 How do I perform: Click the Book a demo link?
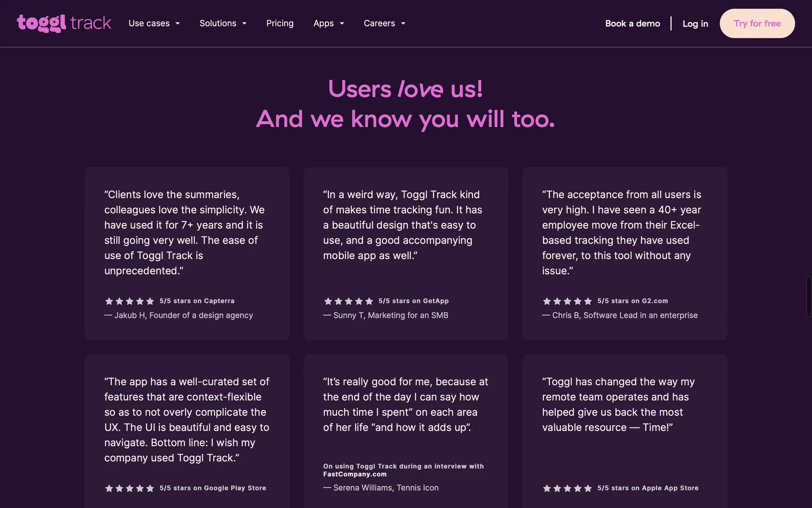(632, 24)
